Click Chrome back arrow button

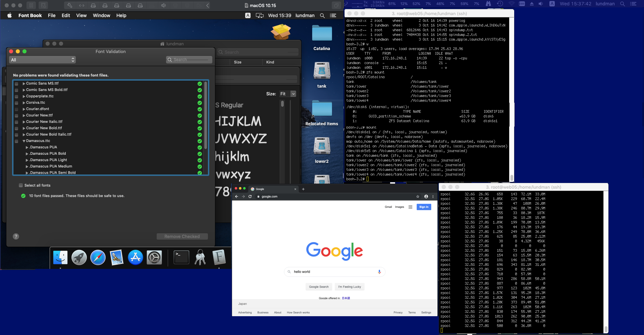pos(236,196)
